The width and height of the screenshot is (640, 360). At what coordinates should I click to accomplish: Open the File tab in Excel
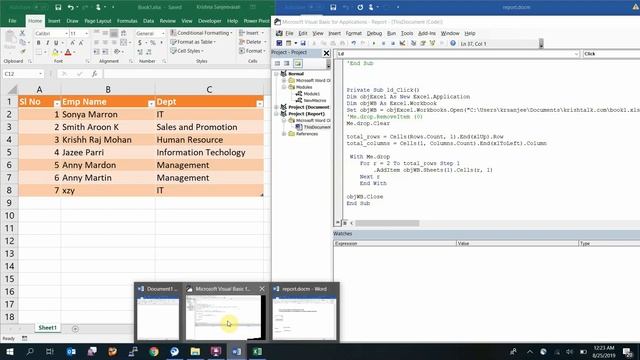12,21
